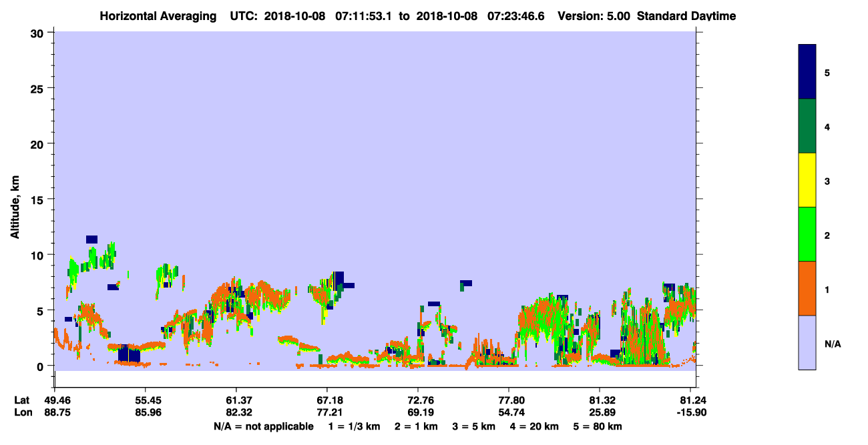This screenshot has width=868, height=445.
Task: Click the colorbar 'N/A' label
Action: [833, 344]
